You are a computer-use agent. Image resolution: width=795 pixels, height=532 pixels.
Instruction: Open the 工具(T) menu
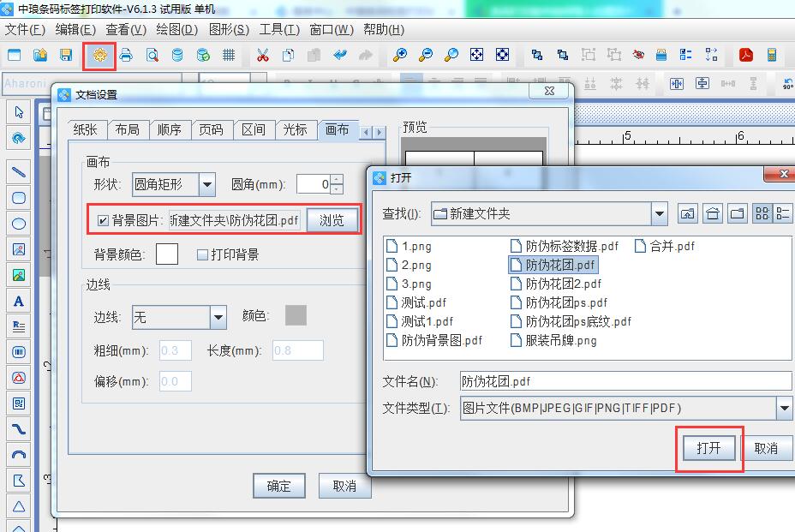click(279, 29)
